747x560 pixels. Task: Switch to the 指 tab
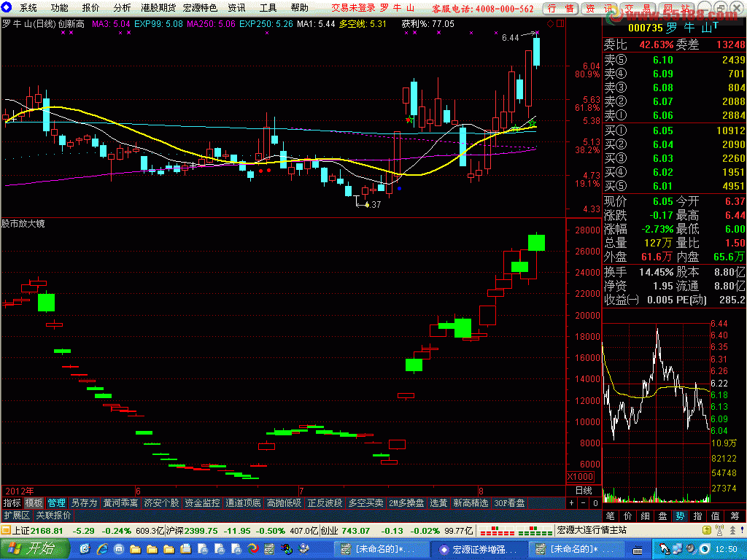[x=697, y=516]
